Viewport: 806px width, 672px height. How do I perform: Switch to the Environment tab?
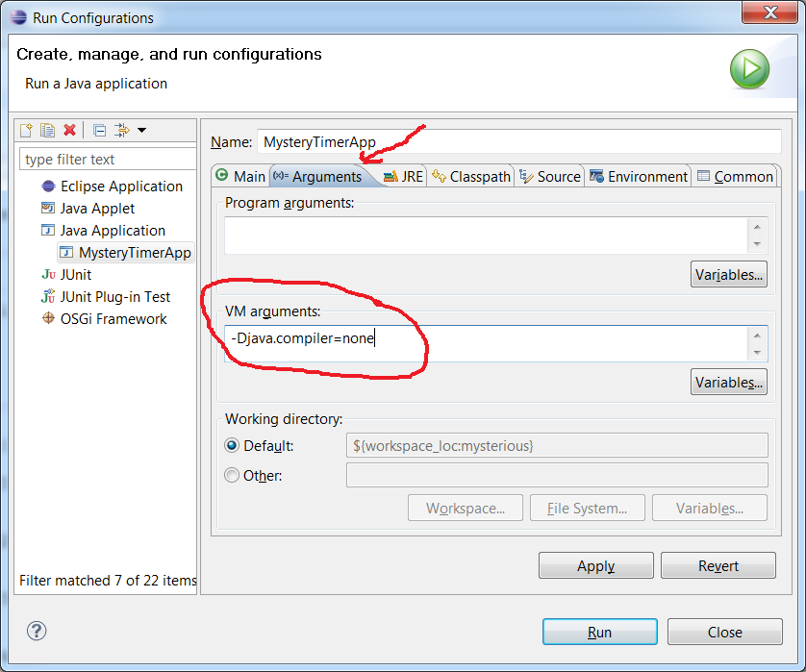click(638, 176)
